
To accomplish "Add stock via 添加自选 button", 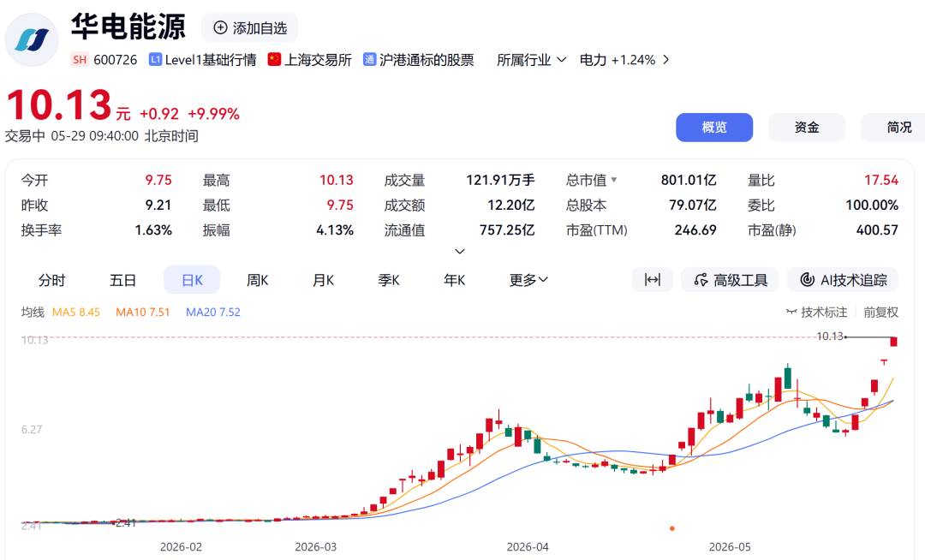I will pos(250,27).
